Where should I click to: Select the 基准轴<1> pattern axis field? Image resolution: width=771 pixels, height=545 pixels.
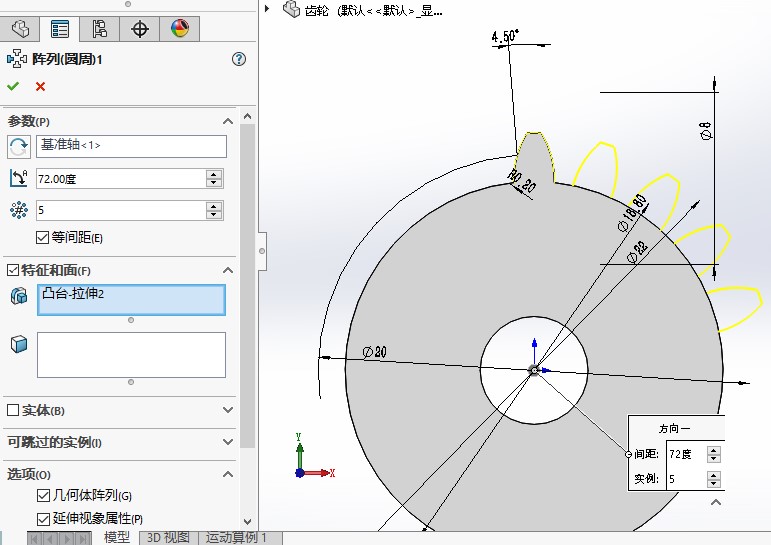(x=131, y=146)
